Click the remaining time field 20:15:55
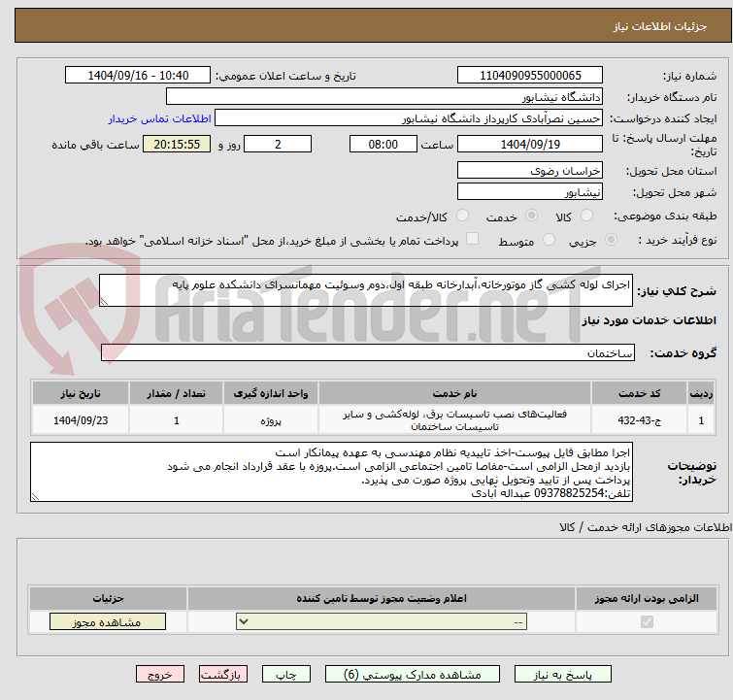This screenshot has height=700, width=733. 177,144
